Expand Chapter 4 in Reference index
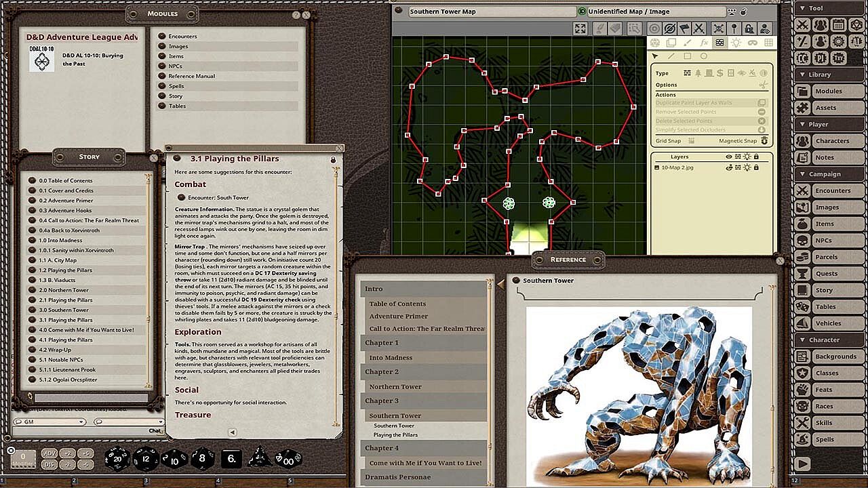The width and height of the screenshot is (868, 488). (424, 448)
